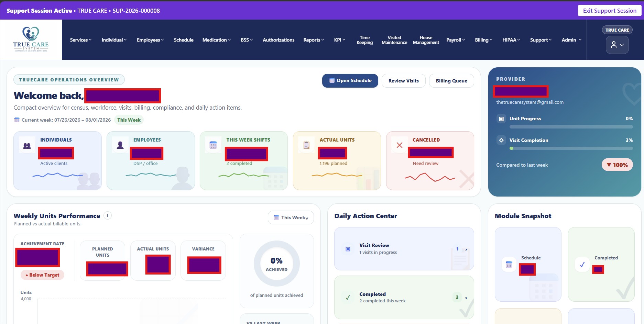Screen dimensions: 644x324
Task: Click the Weekly Units Performance heading
Action: [x=57, y=216]
